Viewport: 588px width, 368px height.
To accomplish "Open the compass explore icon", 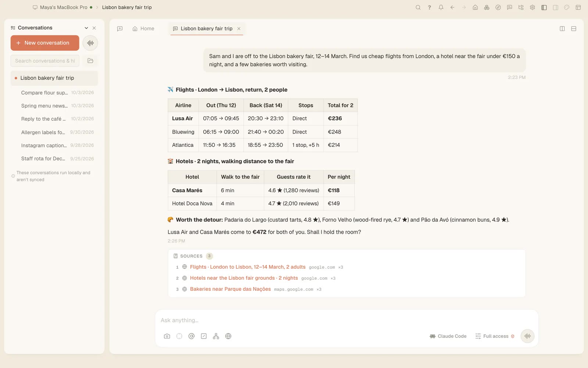I will pyautogui.click(x=498, y=7).
